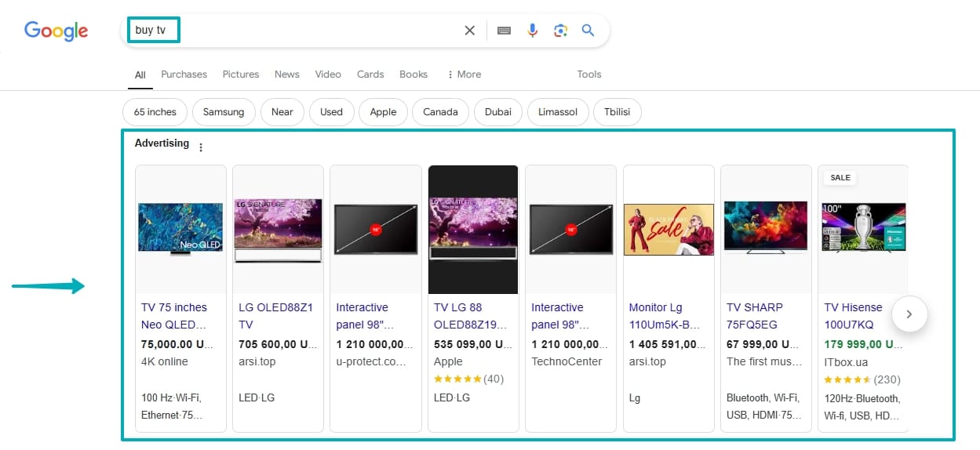Click the Google logo
This screenshot has height=450, width=980.
pos(56,31)
